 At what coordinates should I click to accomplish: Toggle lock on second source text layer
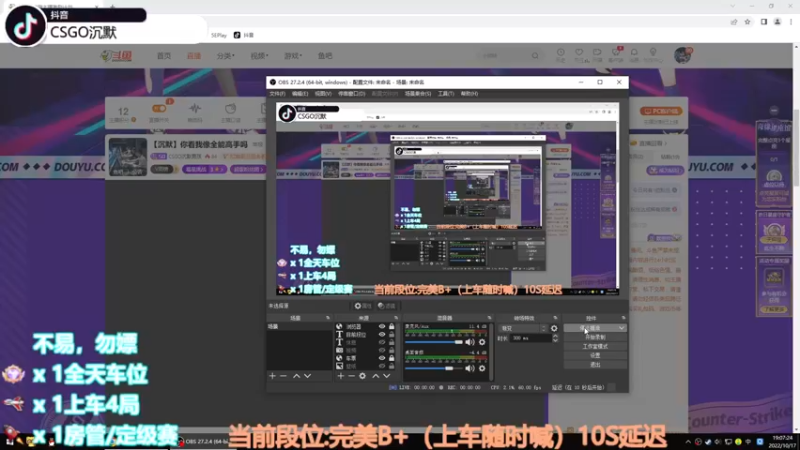pyautogui.click(x=392, y=334)
